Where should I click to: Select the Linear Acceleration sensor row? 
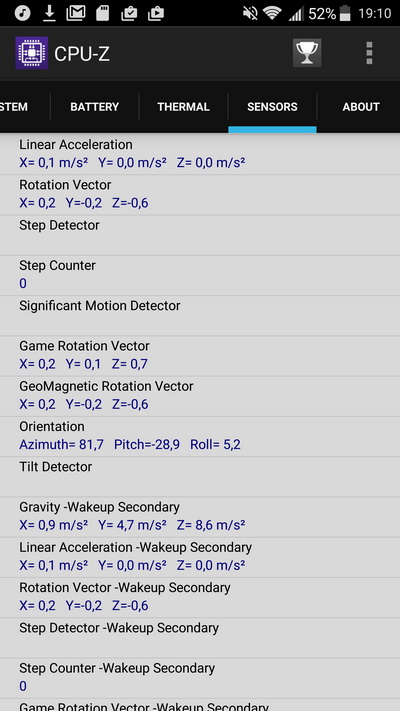click(x=200, y=154)
